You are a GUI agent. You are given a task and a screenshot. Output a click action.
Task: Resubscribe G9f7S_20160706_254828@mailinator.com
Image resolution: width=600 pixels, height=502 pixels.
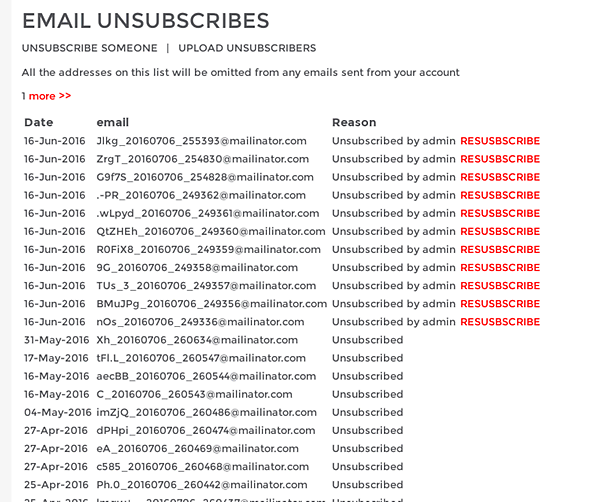click(500, 177)
